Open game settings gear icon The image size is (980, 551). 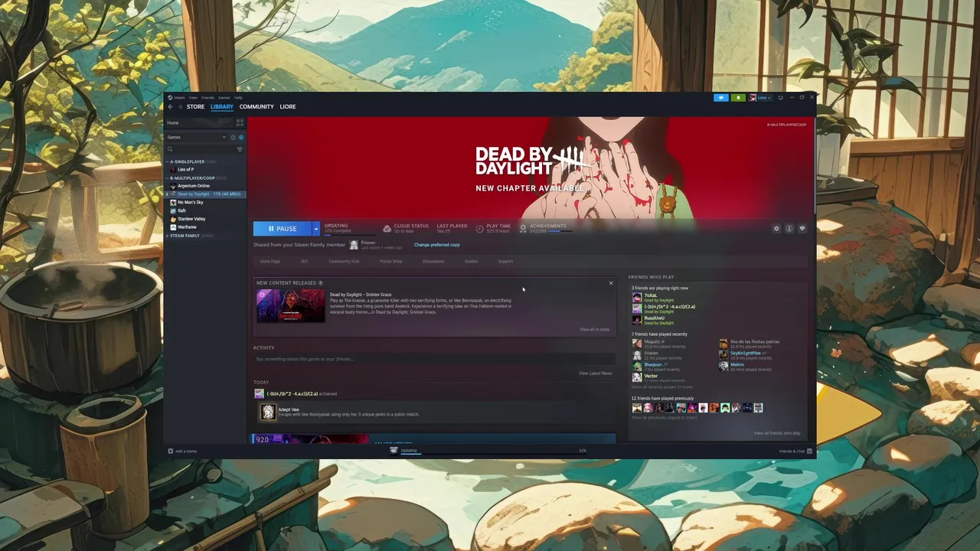click(x=776, y=228)
